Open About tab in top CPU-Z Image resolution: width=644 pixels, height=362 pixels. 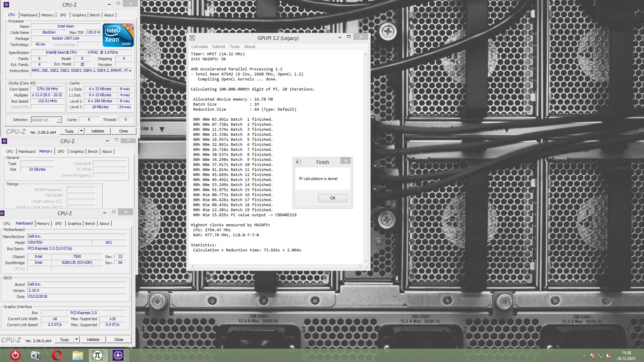tap(109, 15)
